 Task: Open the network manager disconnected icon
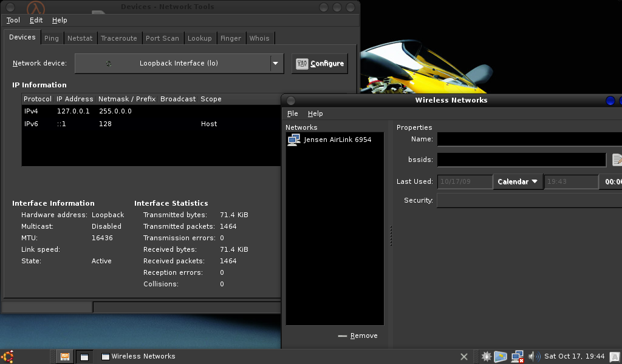pos(518,357)
